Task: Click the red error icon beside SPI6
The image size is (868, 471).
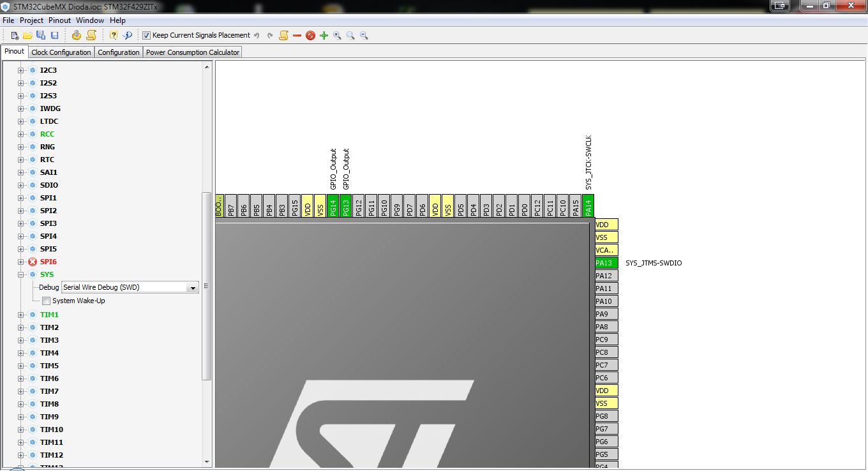Action: coord(33,262)
